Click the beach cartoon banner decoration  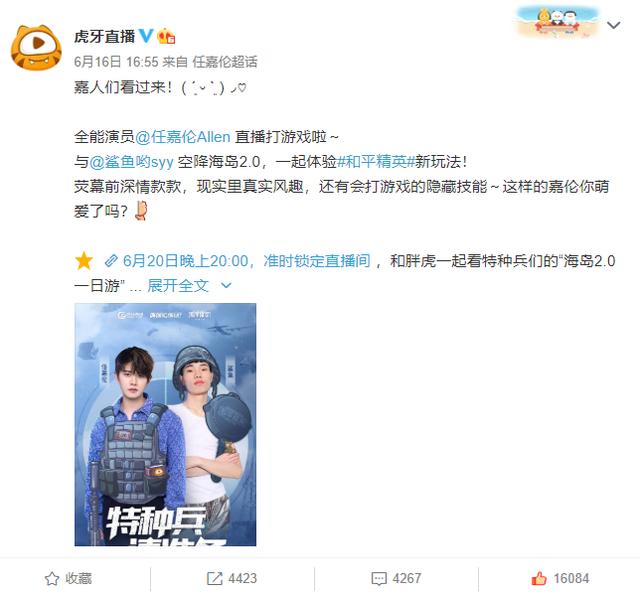[557, 22]
